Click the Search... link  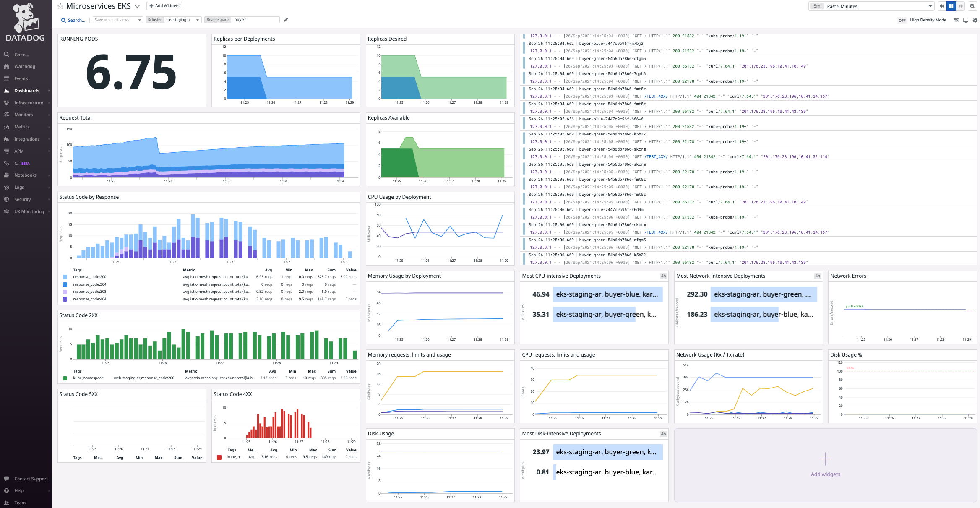coord(77,20)
